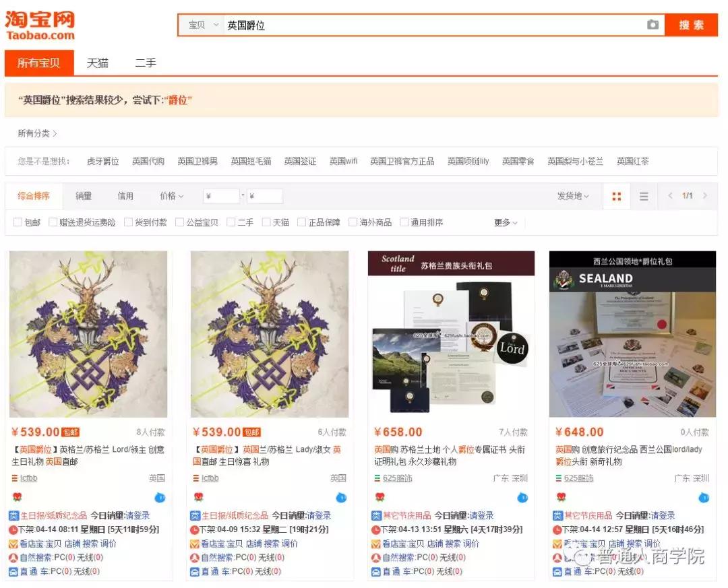Open the Lady/淑女 product title link
The image size is (728, 588).
(x=268, y=455)
